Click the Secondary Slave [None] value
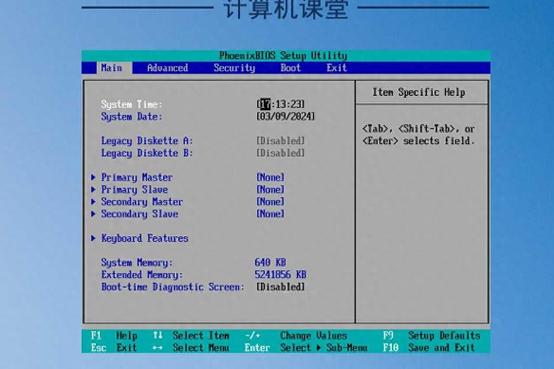Image resolution: width=554 pixels, height=369 pixels. point(270,214)
